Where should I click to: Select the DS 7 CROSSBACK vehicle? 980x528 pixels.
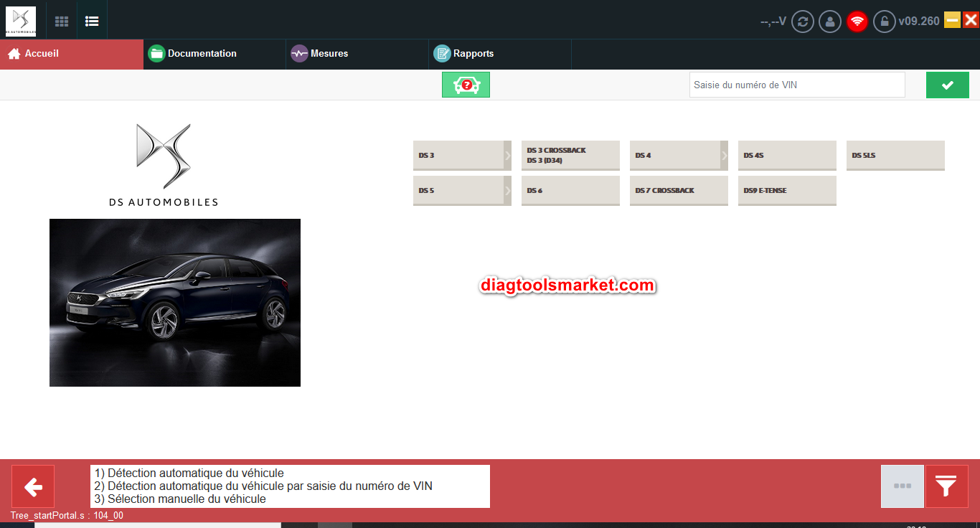tap(678, 191)
